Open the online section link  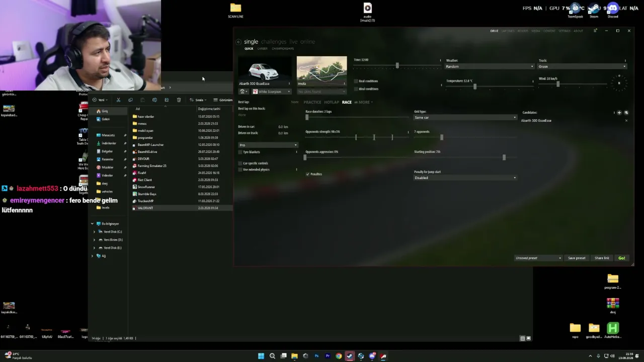click(307, 42)
